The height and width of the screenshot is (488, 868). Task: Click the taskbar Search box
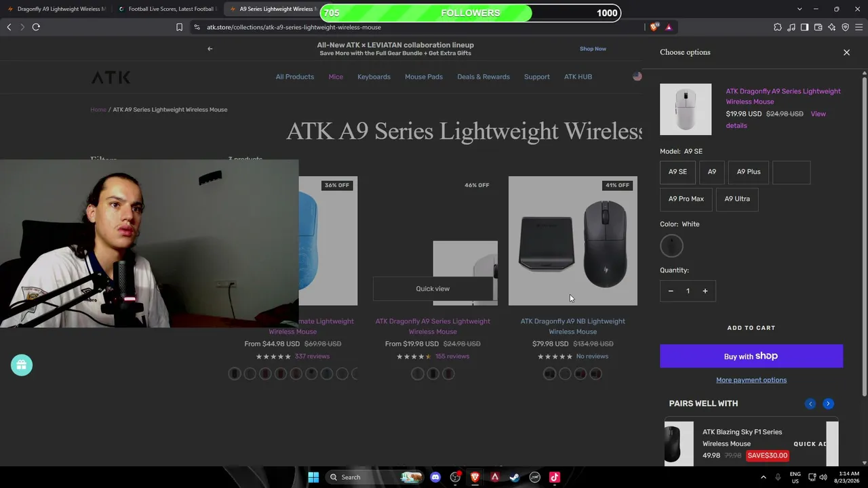(x=373, y=477)
